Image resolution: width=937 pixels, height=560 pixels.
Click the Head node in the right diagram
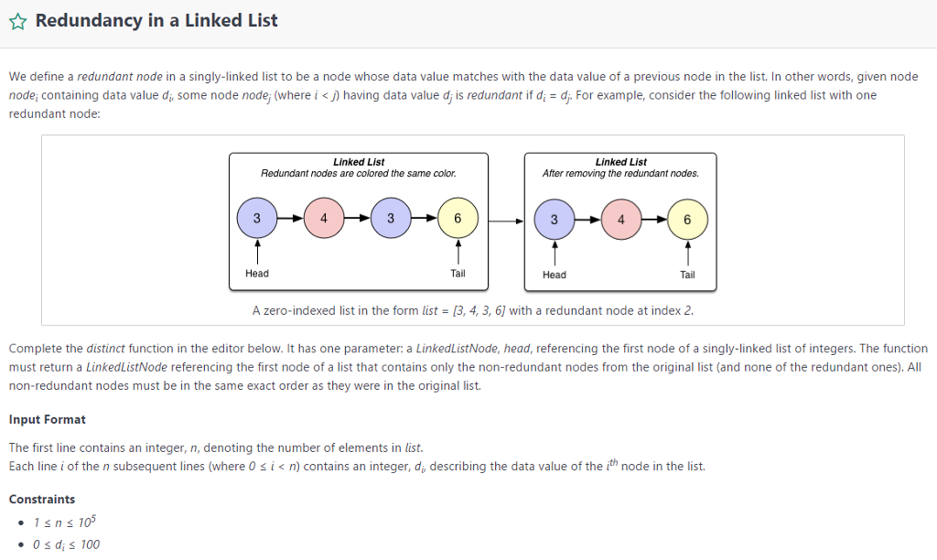tap(555, 218)
